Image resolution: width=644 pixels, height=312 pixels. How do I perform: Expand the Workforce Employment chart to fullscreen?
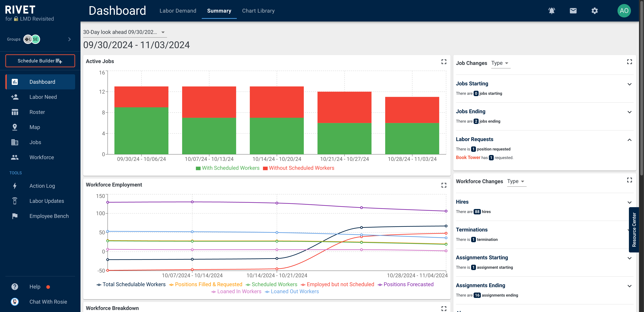[444, 185]
